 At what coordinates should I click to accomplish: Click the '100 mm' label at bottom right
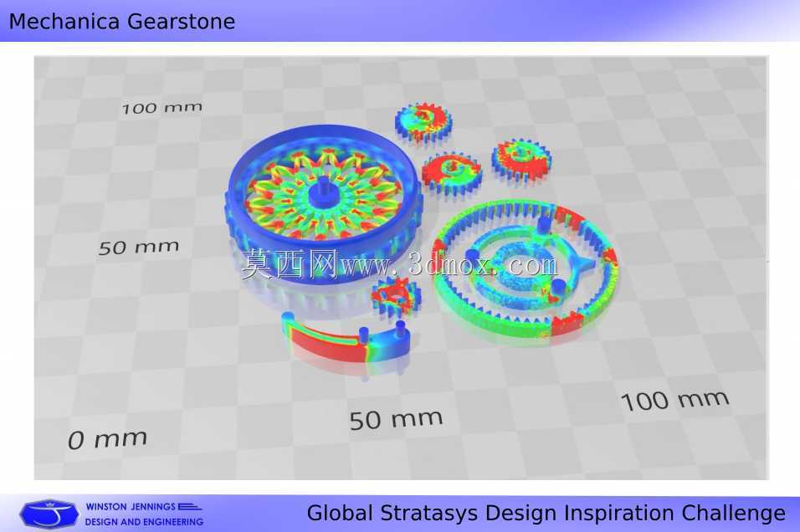(x=675, y=401)
